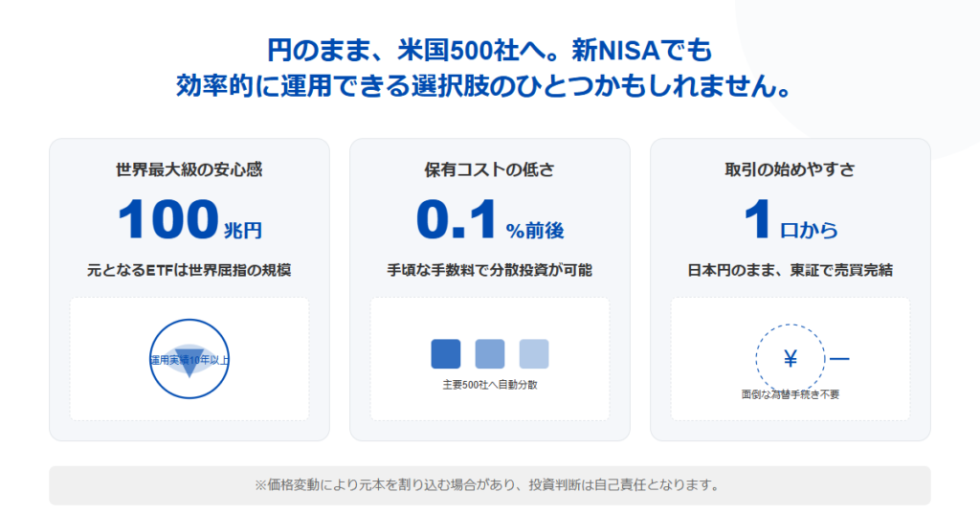Click the 面倒な為替手続き不要 caption

[791, 393]
